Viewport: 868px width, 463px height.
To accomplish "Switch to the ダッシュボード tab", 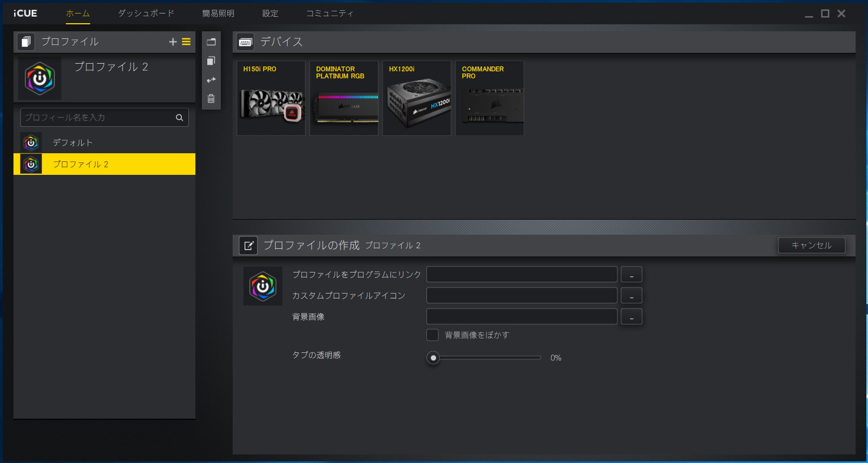I will [146, 13].
